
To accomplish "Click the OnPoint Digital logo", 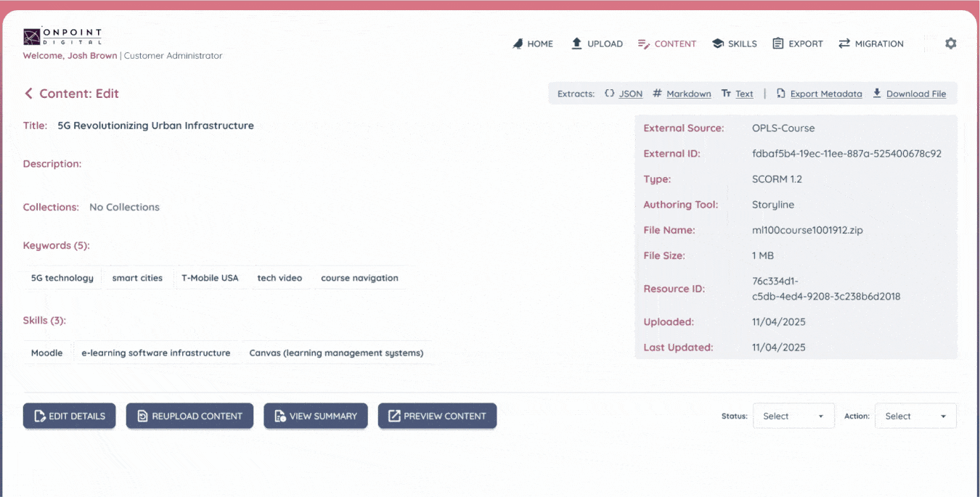I will coord(62,37).
